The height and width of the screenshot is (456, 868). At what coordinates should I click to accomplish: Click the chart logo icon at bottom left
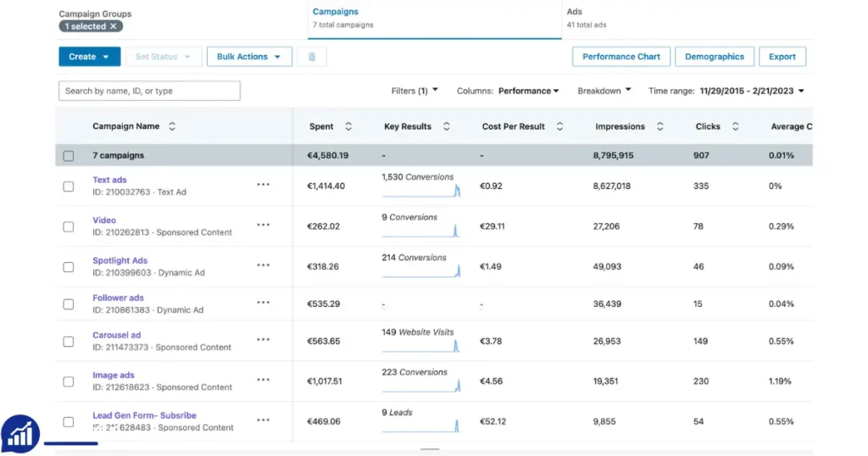coord(20,434)
